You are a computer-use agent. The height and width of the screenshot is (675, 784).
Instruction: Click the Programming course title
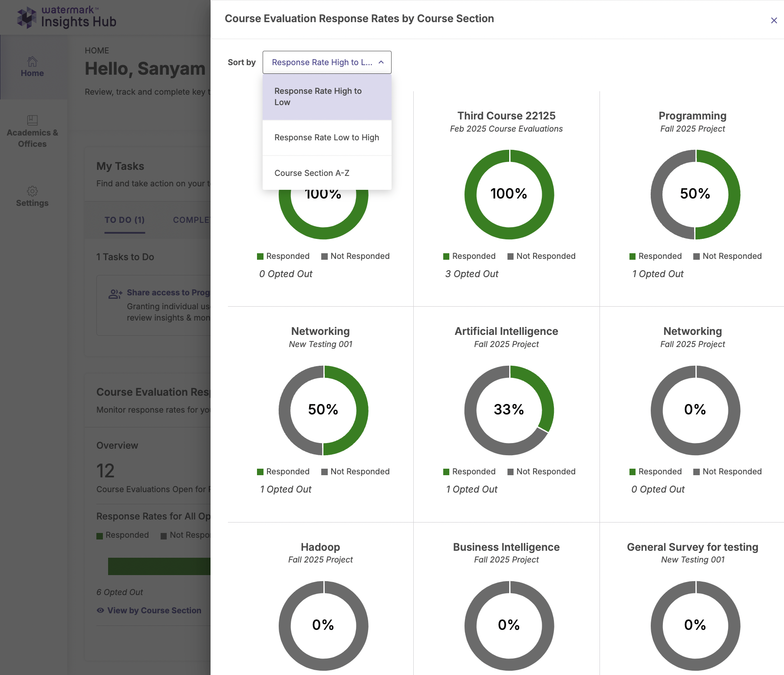pyautogui.click(x=692, y=116)
